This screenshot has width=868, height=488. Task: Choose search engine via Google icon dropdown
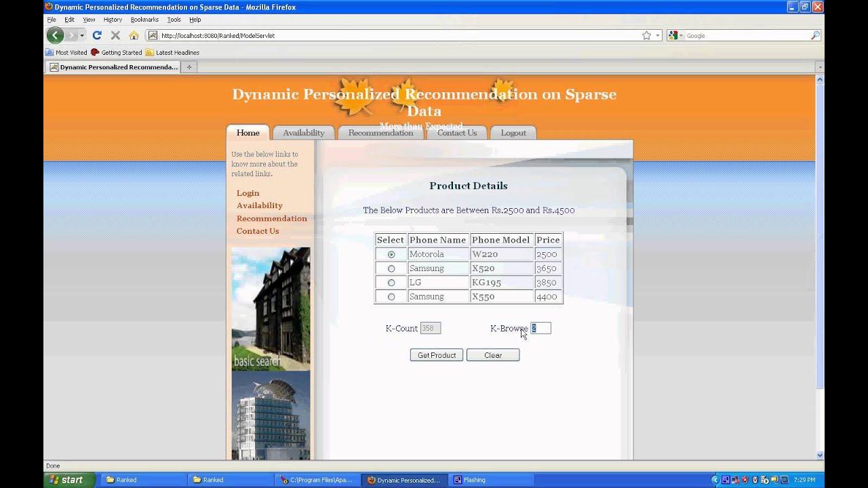tap(675, 35)
